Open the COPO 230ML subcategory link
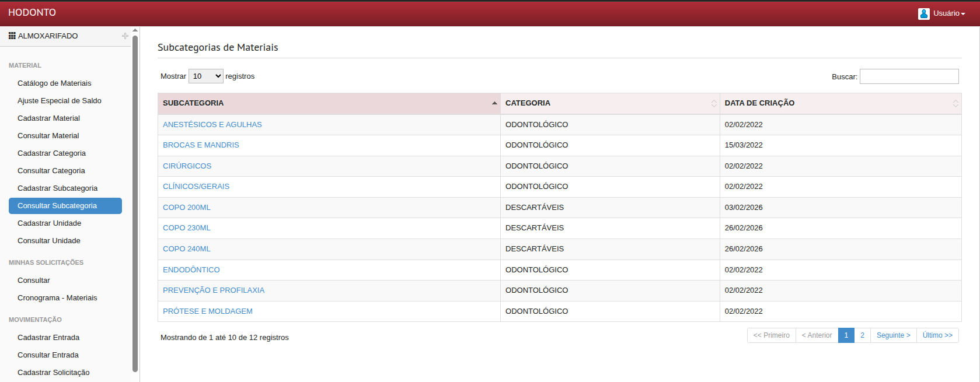This screenshot has width=980, height=382. (x=186, y=228)
